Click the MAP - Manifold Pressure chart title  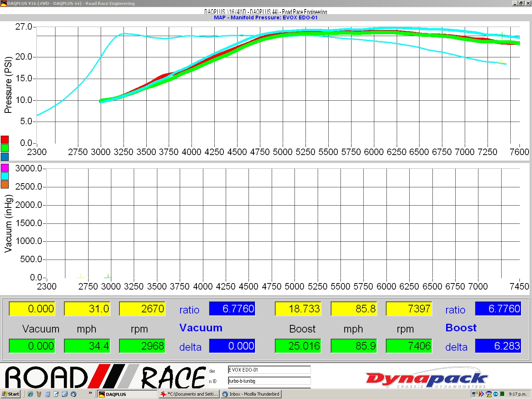click(x=266, y=17)
